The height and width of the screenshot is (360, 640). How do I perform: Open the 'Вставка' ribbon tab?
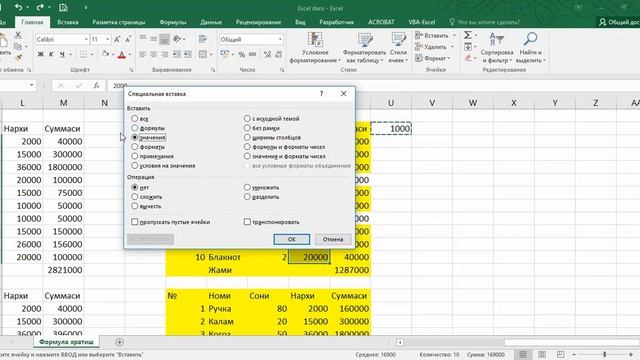68,22
